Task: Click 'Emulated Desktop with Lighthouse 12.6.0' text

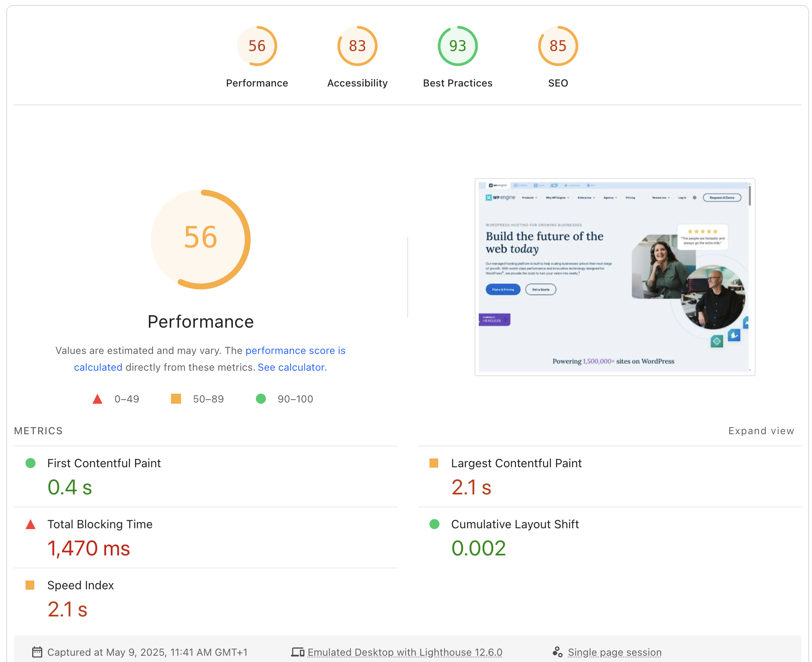Action: [405, 652]
